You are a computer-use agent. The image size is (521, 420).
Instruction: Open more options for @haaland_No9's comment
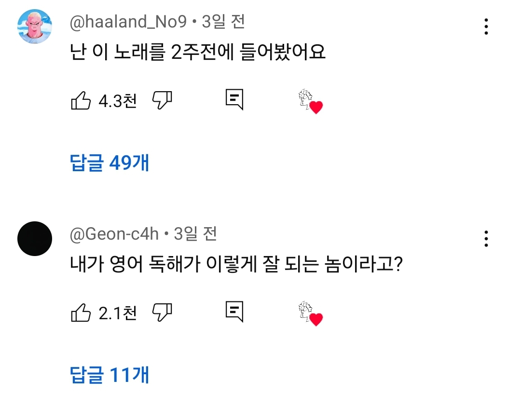click(x=486, y=27)
